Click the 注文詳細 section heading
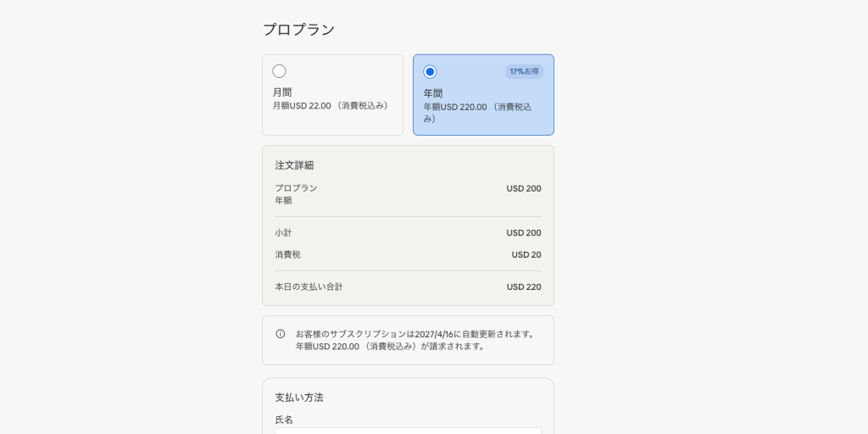Image resolution: width=868 pixels, height=434 pixels. (294, 165)
